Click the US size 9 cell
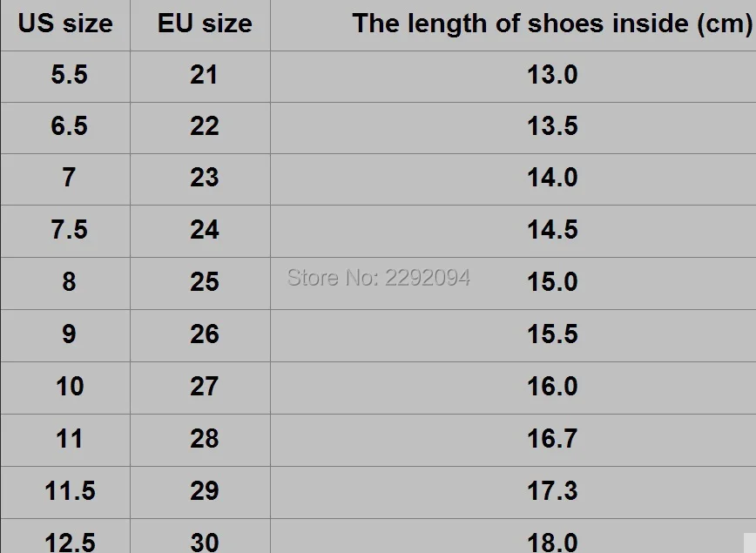This screenshot has height=553, width=756. tap(65, 335)
